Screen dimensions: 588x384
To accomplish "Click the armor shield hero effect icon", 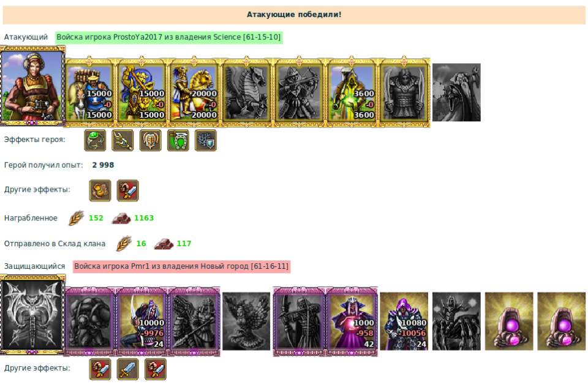I will (151, 141).
